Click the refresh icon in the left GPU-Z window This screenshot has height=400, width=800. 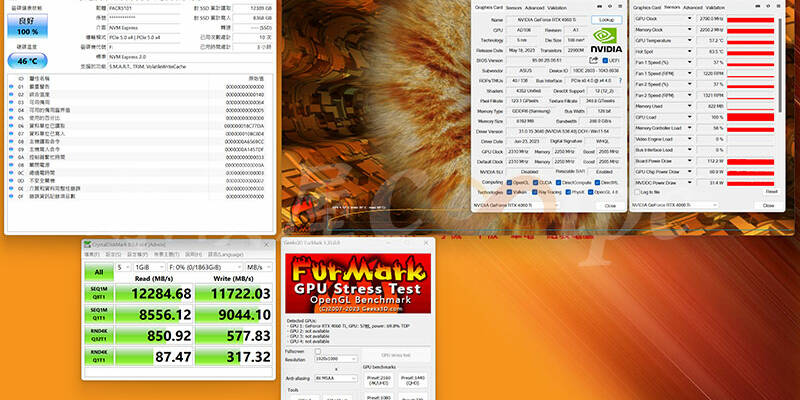tap(610, 7)
